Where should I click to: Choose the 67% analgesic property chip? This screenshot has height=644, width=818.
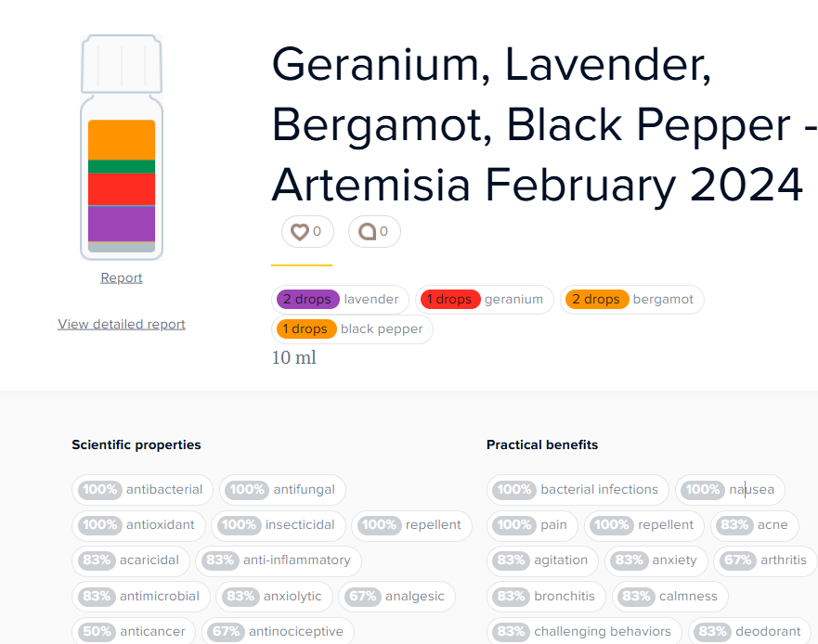tap(397, 597)
